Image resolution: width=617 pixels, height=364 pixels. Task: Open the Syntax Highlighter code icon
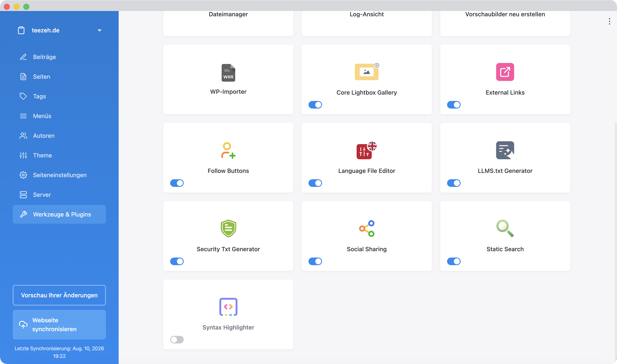(x=228, y=307)
